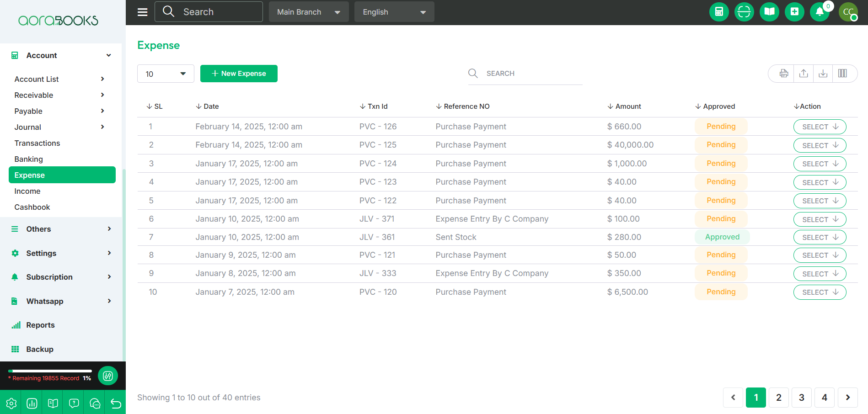Print the expense table
Screen dimensions: 868x414
tap(784, 73)
